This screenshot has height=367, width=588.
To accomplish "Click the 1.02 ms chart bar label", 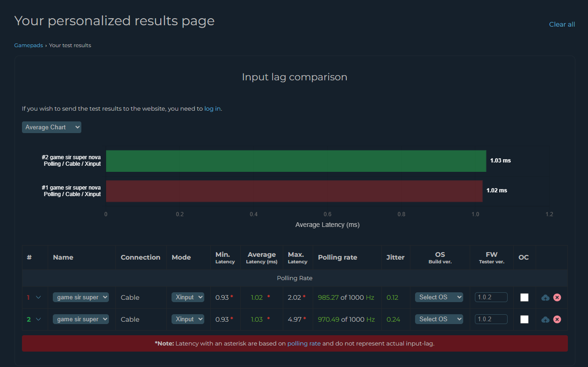I will click(496, 191).
